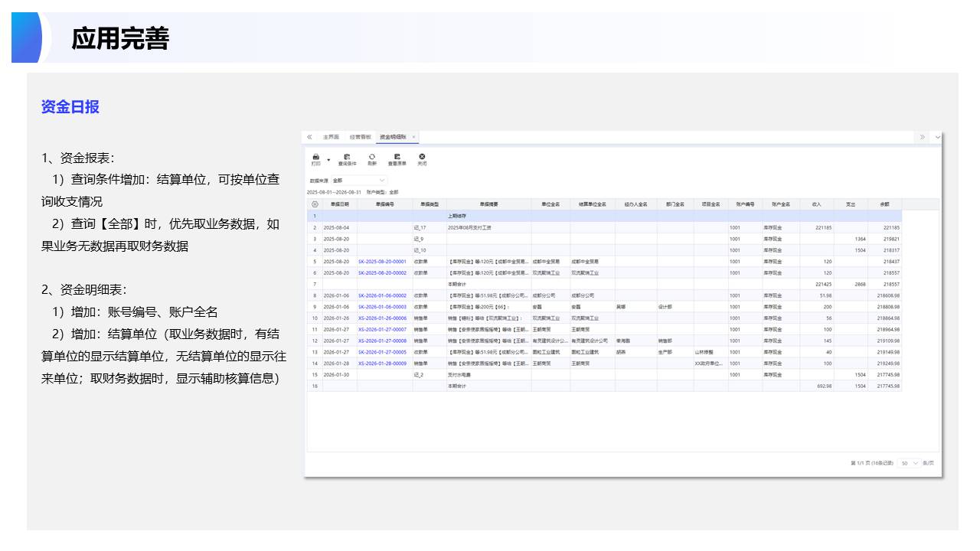Open document link SK-2025-08-20-00001
The height and width of the screenshot is (551, 980).
click(x=382, y=262)
